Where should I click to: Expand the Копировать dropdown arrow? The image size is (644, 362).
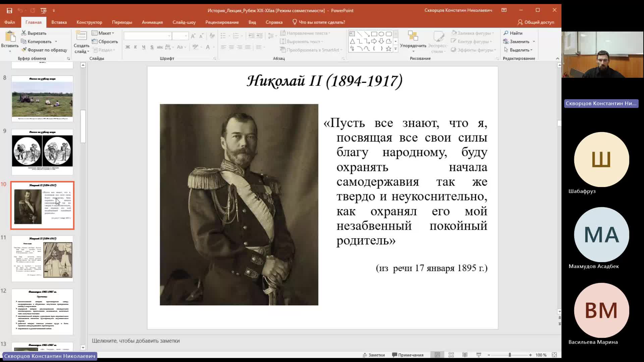click(56, 42)
